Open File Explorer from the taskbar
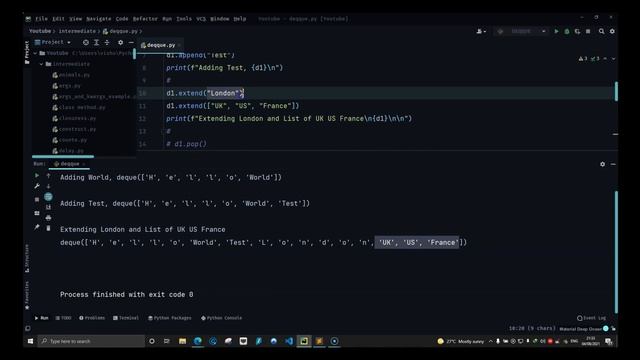The height and width of the screenshot is (360, 640). click(182, 341)
